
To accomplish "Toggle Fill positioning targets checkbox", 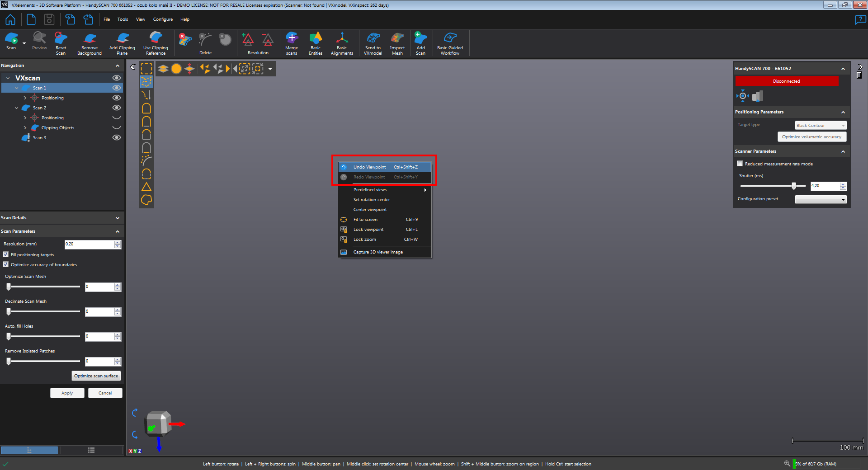I will [6, 254].
